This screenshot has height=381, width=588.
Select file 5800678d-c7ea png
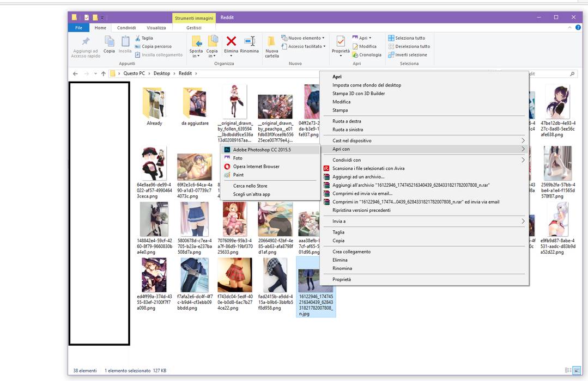[195, 229]
